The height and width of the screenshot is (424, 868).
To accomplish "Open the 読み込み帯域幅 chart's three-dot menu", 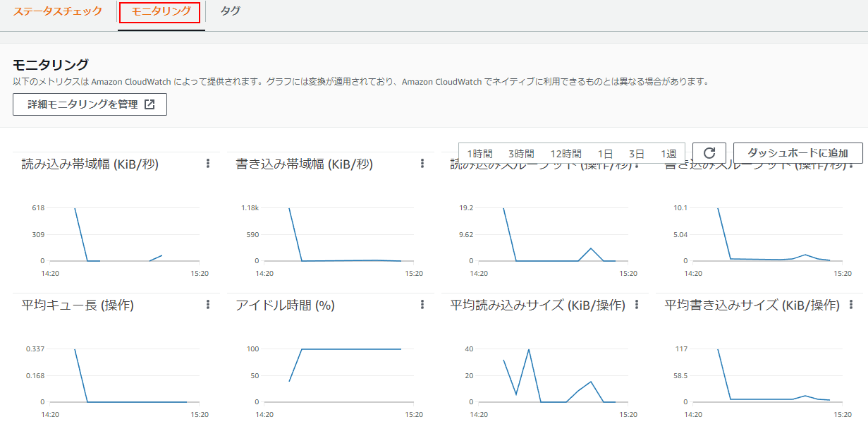I will [208, 164].
